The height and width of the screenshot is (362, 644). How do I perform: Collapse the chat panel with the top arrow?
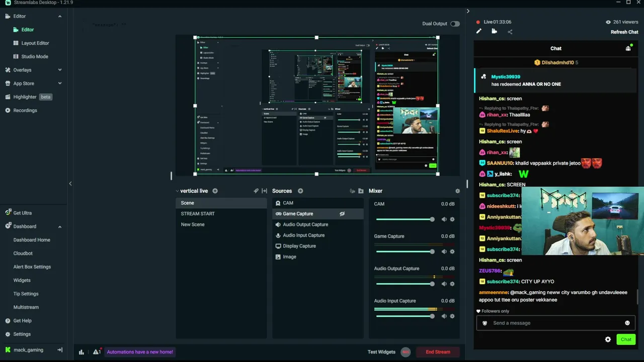pos(468,11)
